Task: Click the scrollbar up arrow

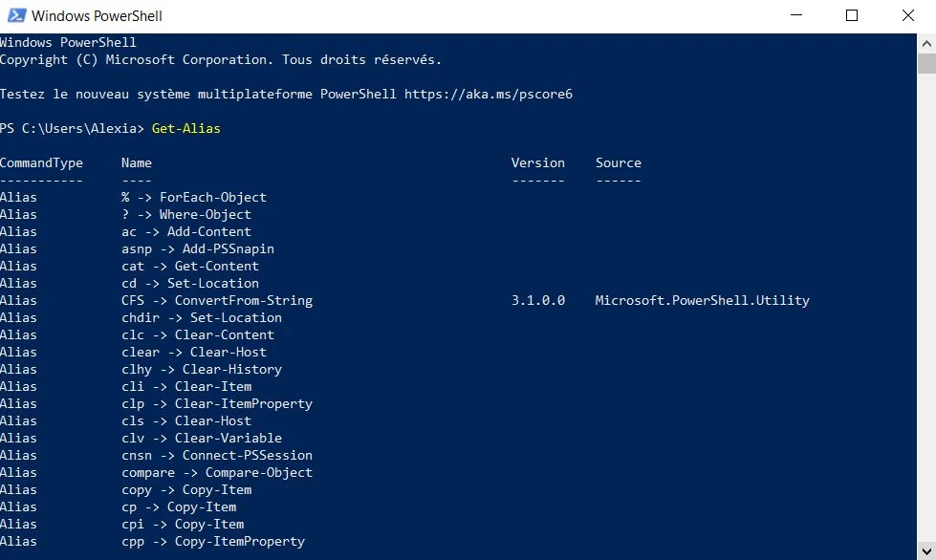Action: pos(926,43)
